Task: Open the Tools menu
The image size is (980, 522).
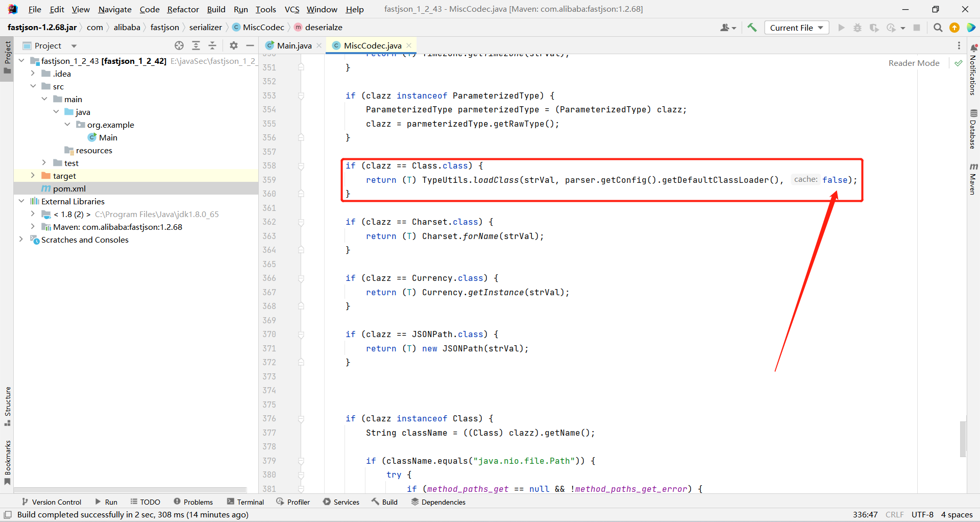Action: [x=265, y=9]
